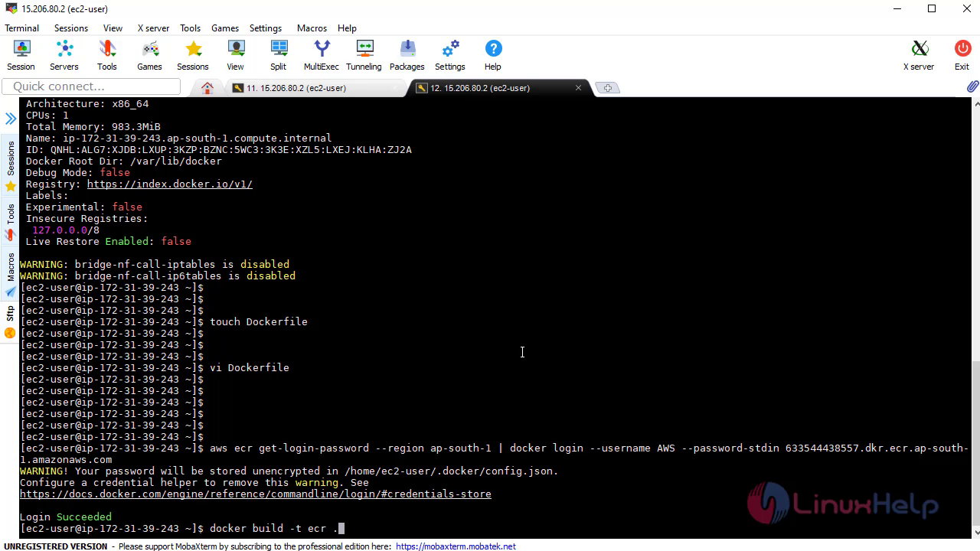The width and height of the screenshot is (980, 551).
Task: Click the UNREGISTERED VERSION status text
Action: click(56, 546)
